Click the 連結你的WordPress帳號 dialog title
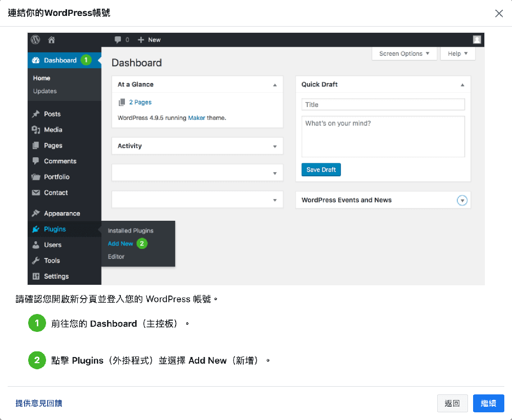The width and height of the screenshot is (512, 420). [59, 13]
